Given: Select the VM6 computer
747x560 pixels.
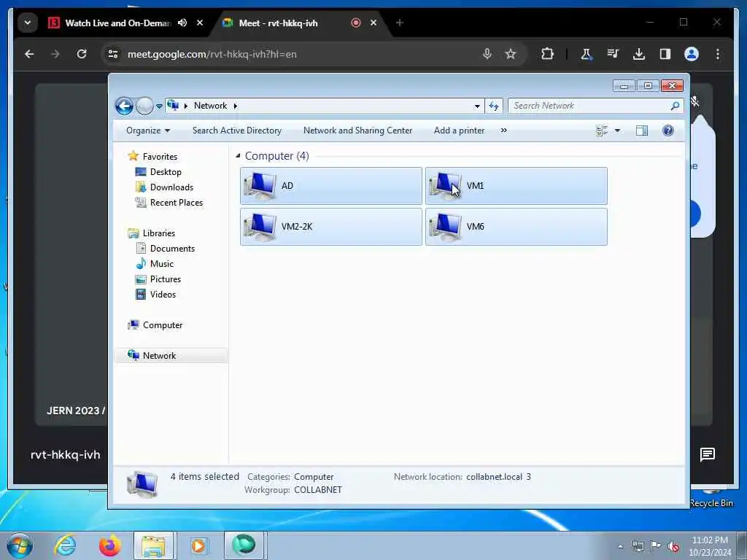Looking at the screenshot, I should [x=516, y=227].
